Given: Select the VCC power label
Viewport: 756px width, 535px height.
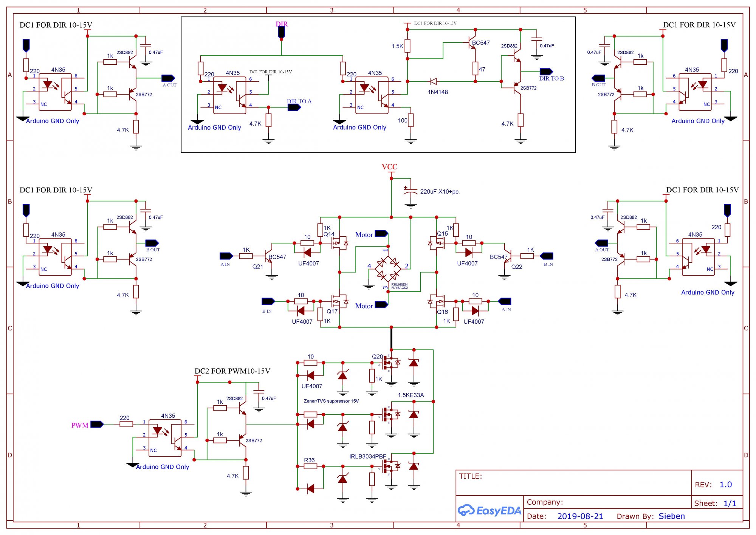Looking at the screenshot, I should [x=389, y=167].
